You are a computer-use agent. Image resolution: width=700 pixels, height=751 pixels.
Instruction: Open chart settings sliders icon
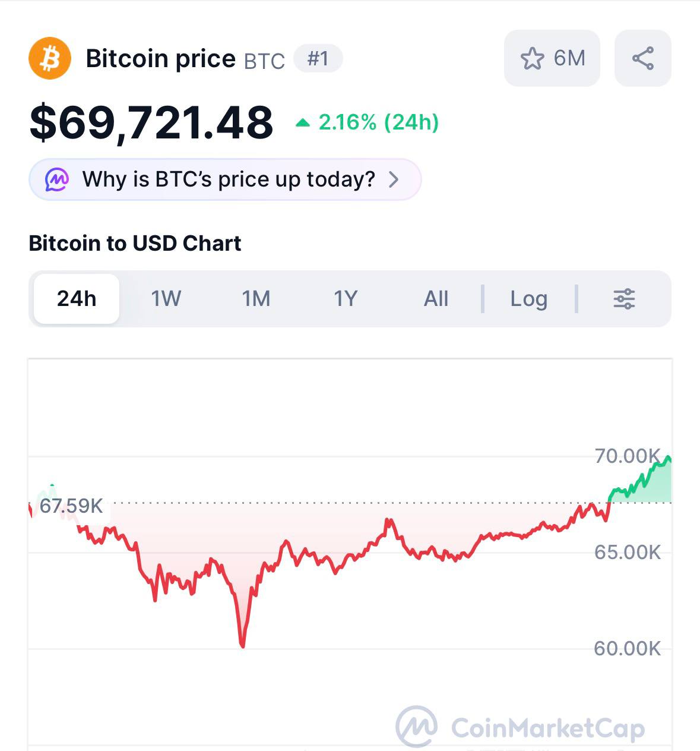tap(624, 299)
